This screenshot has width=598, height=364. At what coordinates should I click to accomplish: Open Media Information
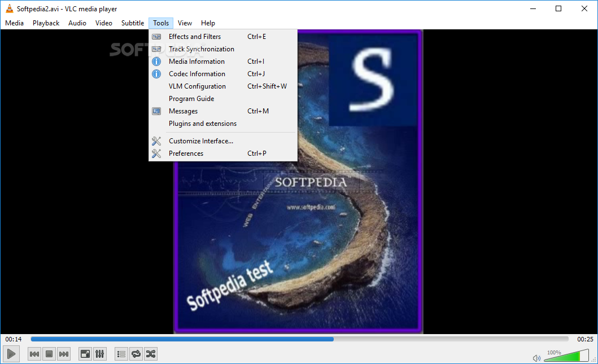(222, 62)
